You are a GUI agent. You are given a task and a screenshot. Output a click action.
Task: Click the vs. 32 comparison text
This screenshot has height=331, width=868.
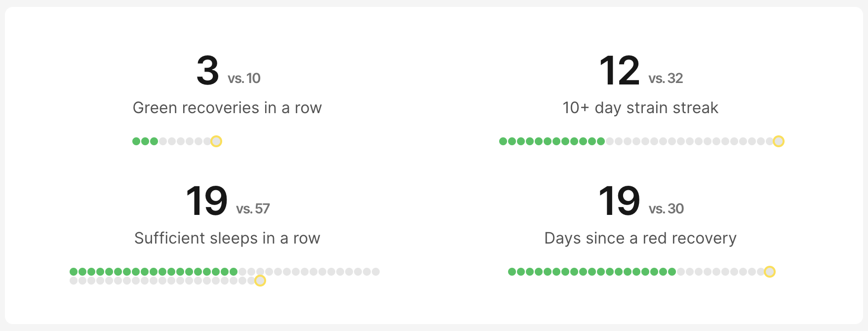coord(666,79)
